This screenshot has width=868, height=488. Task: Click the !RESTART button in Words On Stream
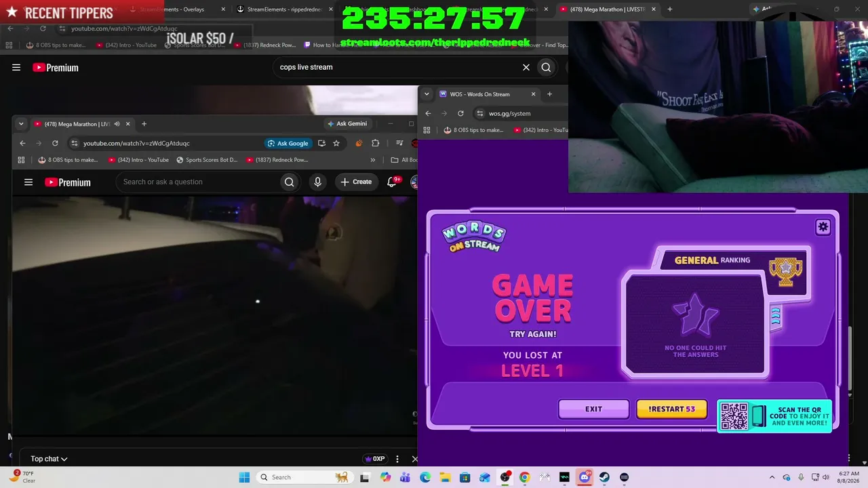tap(671, 409)
